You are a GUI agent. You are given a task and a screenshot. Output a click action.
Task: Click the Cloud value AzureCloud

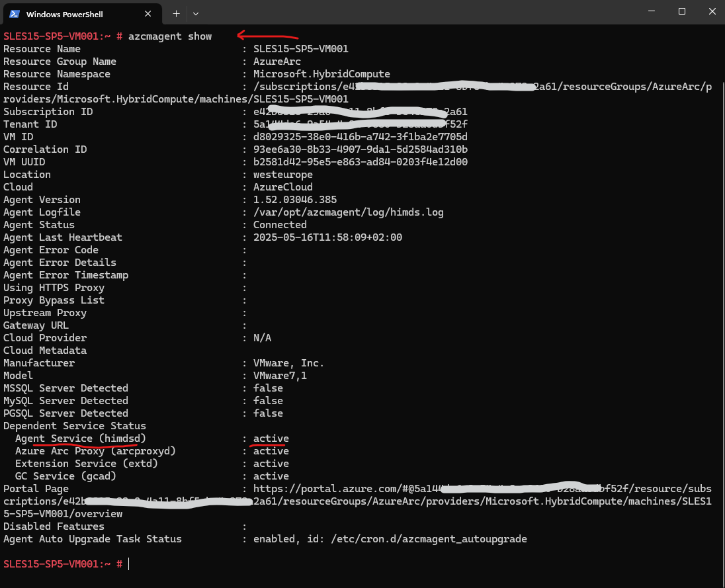283,187
